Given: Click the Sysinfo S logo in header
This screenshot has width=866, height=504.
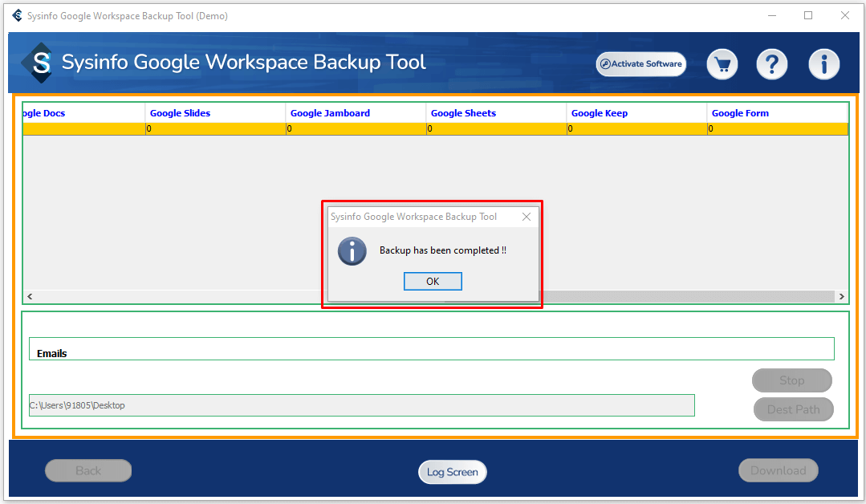Looking at the screenshot, I should point(38,63).
